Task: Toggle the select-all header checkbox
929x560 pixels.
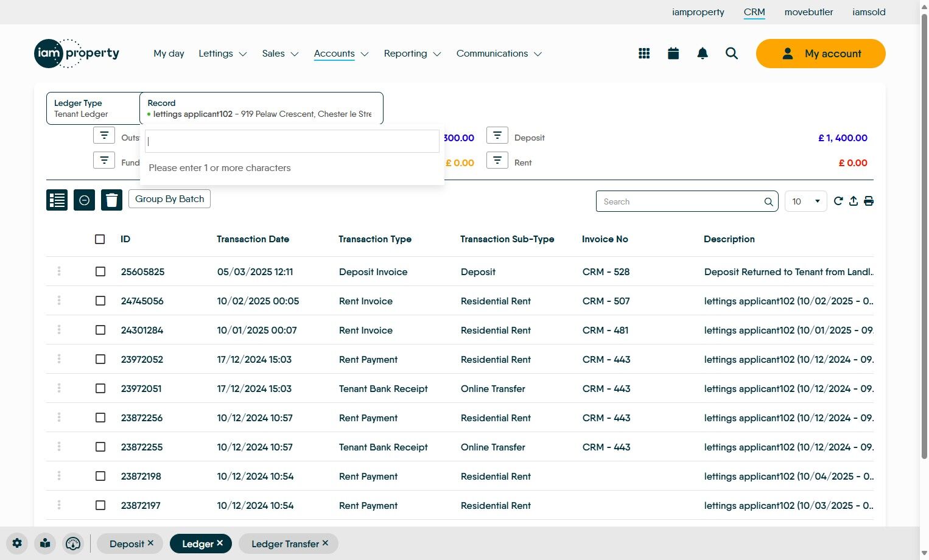Action: (100, 239)
